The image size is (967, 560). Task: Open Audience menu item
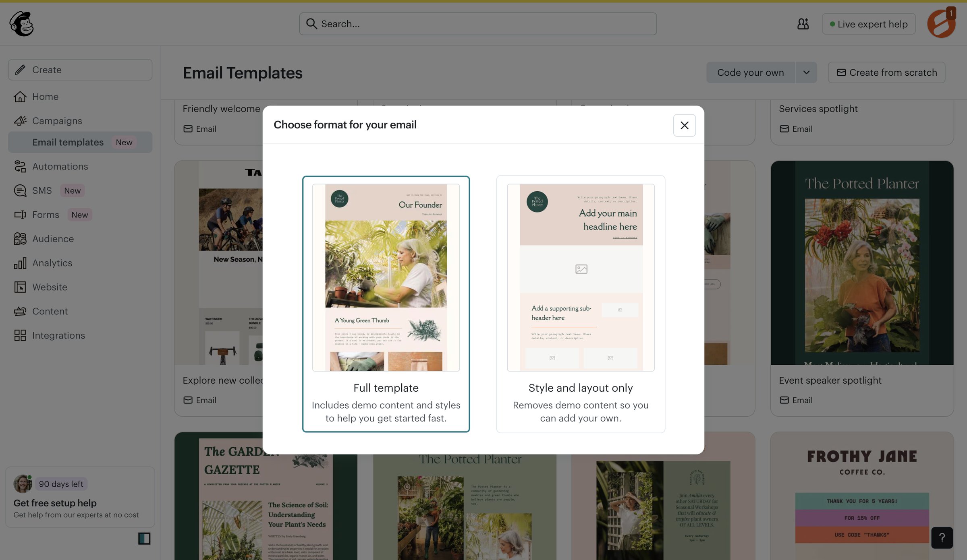pos(80,239)
